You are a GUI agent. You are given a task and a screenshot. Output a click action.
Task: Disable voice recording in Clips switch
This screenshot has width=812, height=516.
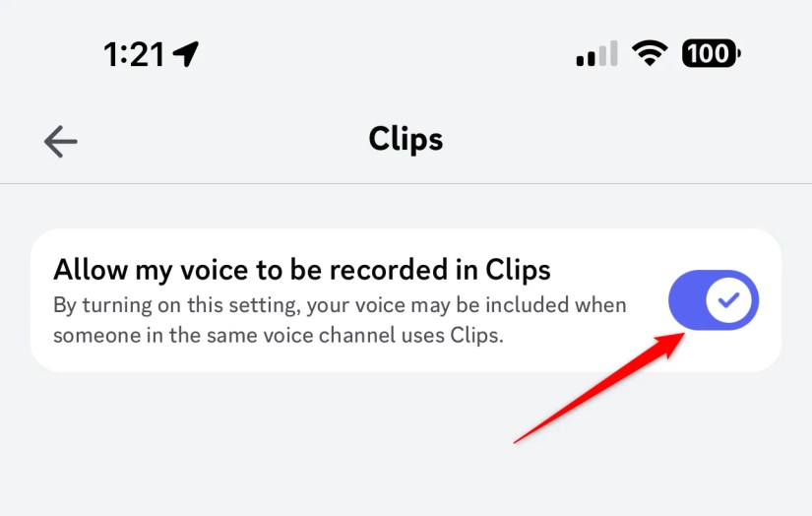714,300
